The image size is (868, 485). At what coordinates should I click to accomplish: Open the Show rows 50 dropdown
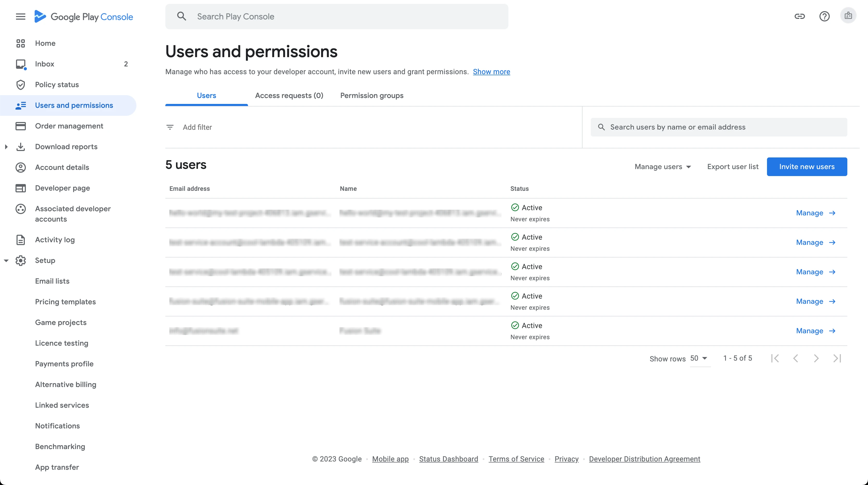(x=699, y=358)
